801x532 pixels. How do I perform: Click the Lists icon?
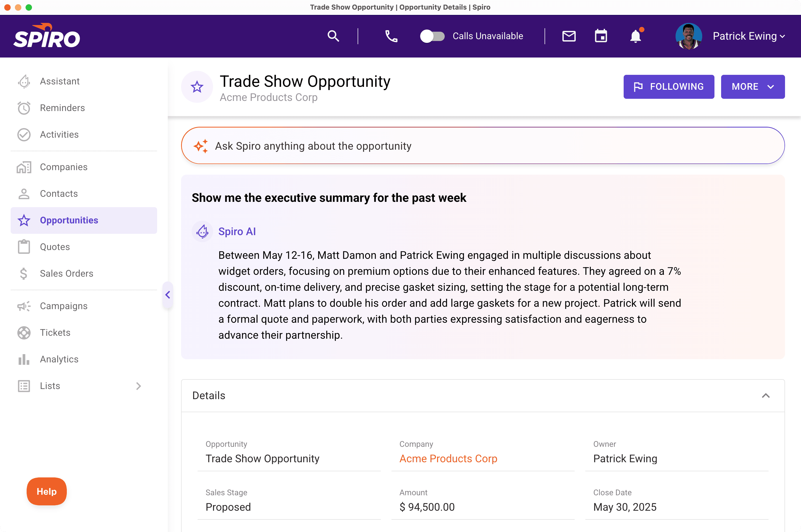[x=24, y=386]
